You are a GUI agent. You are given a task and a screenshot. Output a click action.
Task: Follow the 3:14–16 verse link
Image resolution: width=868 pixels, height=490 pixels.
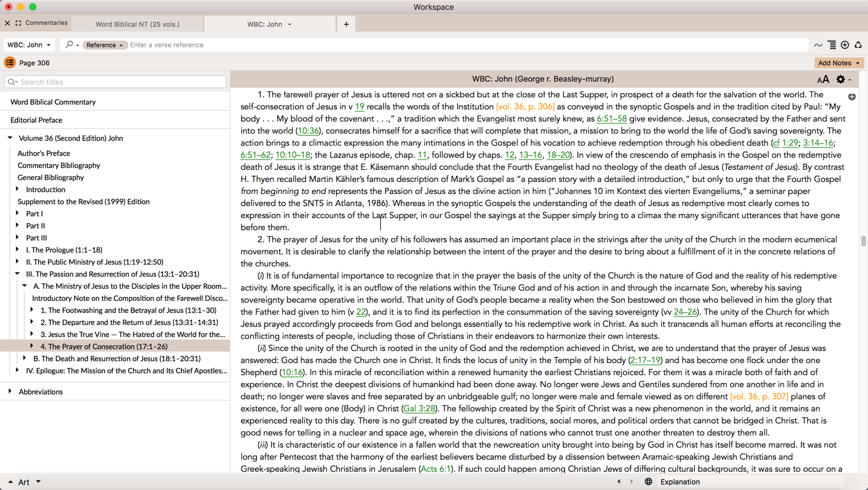pos(818,143)
